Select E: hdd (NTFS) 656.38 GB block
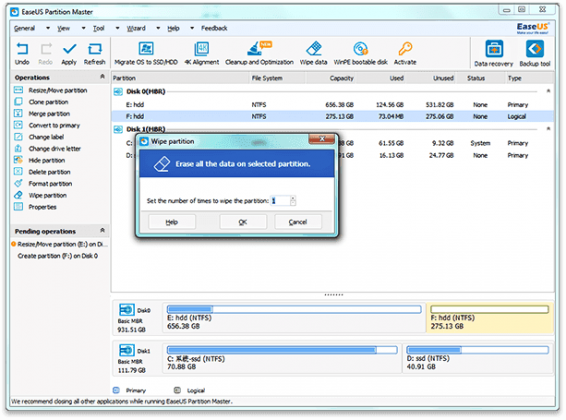 (x=294, y=318)
